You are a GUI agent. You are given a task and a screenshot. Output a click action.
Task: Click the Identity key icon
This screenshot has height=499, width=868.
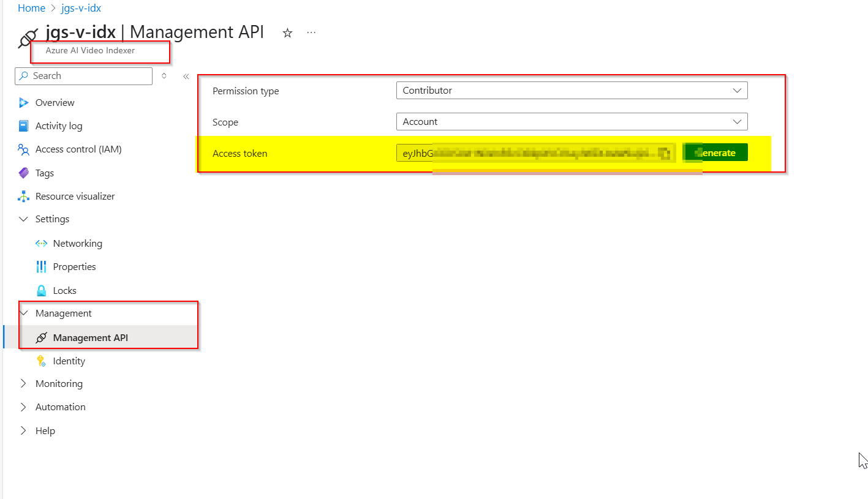[x=42, y=361]
